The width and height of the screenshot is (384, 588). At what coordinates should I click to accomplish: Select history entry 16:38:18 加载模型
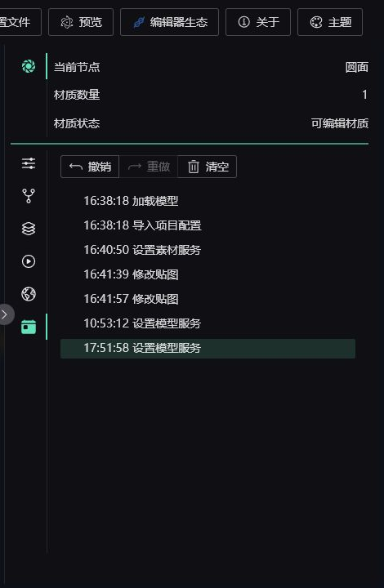click(x=208, y=201)
